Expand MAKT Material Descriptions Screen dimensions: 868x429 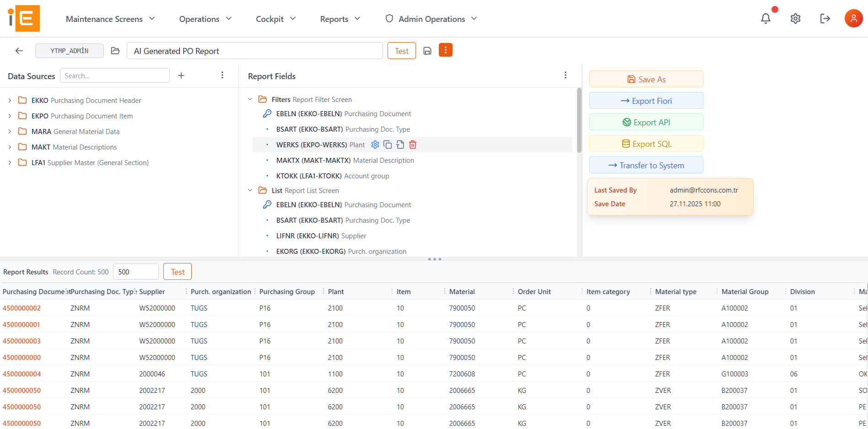tap(10, 147)
